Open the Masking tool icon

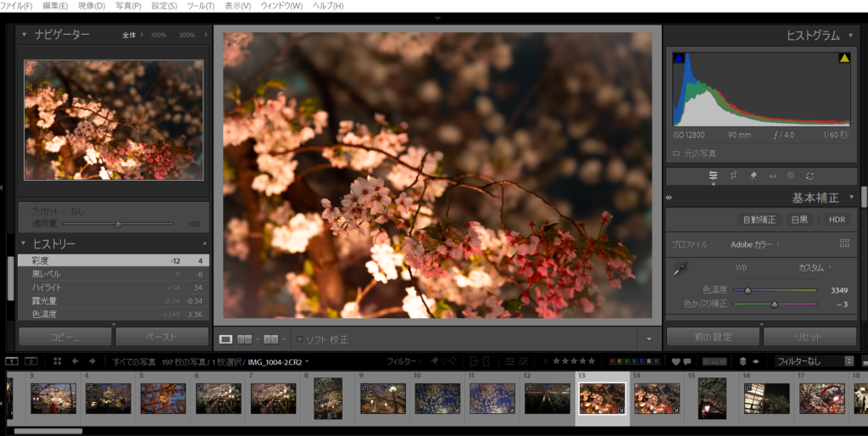pyautogui.click(x=791, y=176)
